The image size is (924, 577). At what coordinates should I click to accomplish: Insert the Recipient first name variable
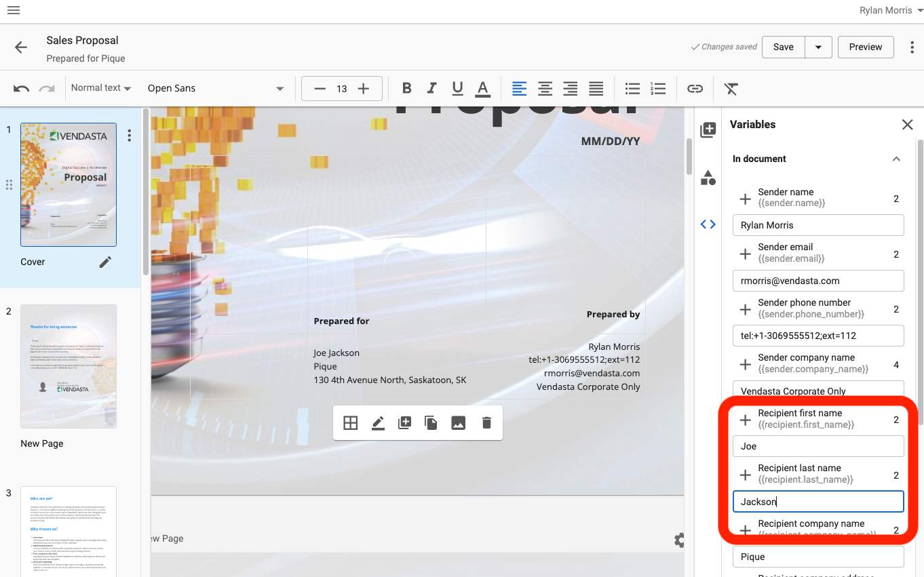point(745,420)
